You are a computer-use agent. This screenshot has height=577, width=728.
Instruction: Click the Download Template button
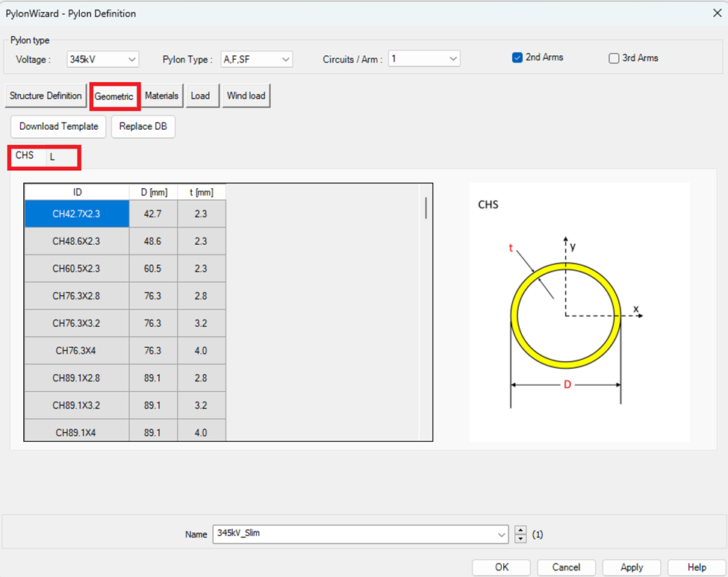59,127
